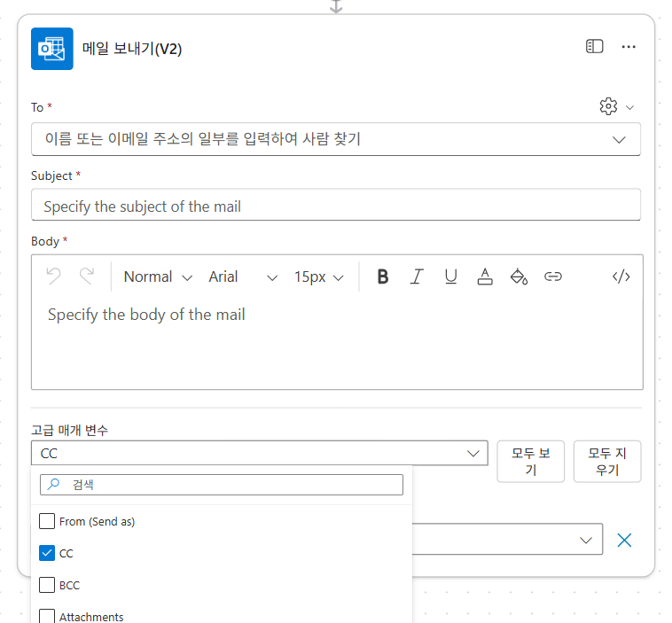Uncheck the CC checkbox
Viewport: 672px width, 623px height.
tap(47, 553)
